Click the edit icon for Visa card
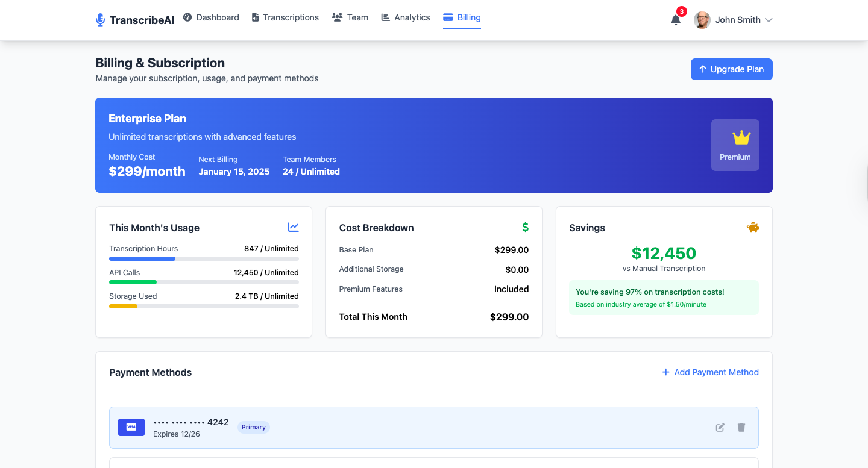868x468 pixels. coord(720,428)
